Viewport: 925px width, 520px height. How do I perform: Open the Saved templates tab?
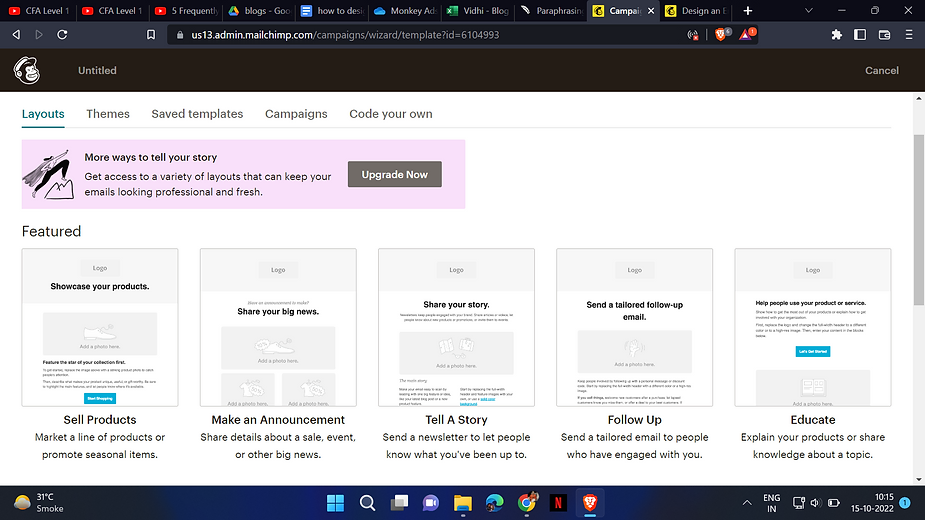coord(197,114)
